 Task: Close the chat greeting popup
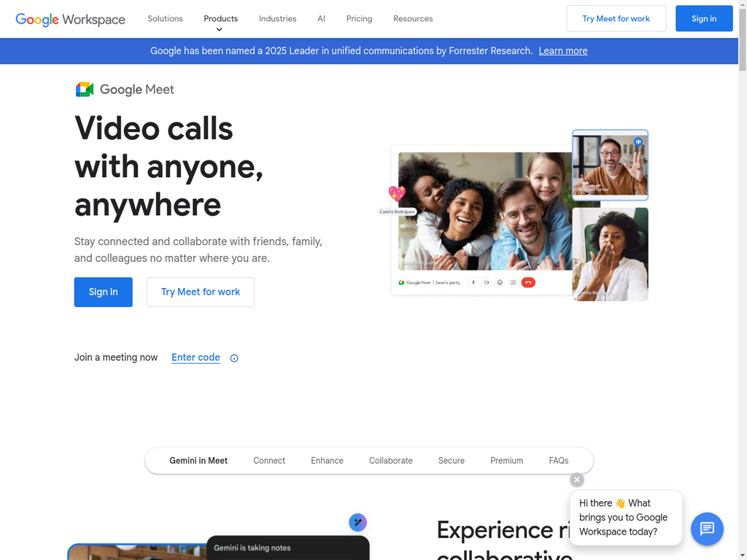[x=577, y=480]
